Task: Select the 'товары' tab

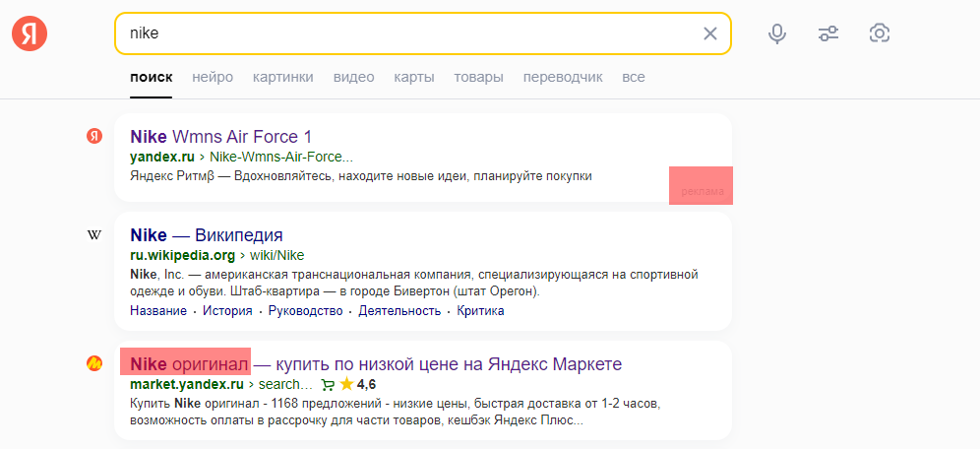Action: click(x=478, y=77)
